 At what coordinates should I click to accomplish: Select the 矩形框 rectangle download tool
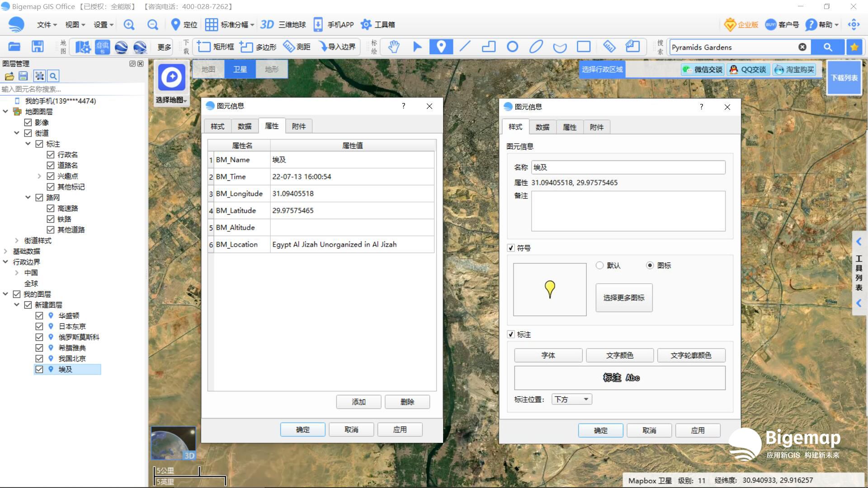[216, 47]
